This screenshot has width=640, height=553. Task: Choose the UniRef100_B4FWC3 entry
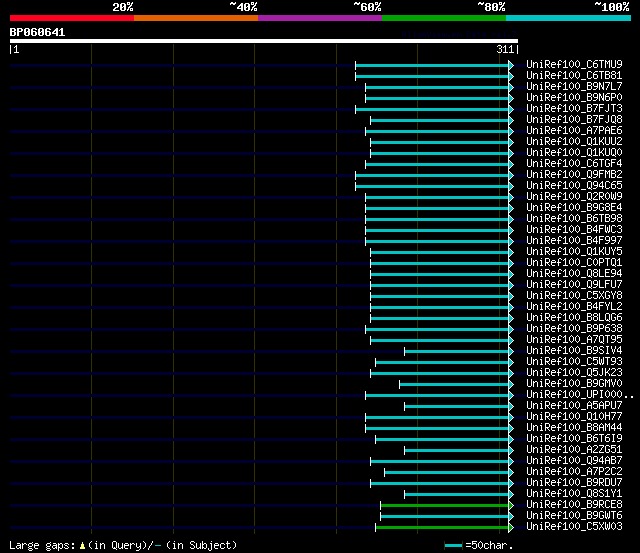tap(574, 229)
